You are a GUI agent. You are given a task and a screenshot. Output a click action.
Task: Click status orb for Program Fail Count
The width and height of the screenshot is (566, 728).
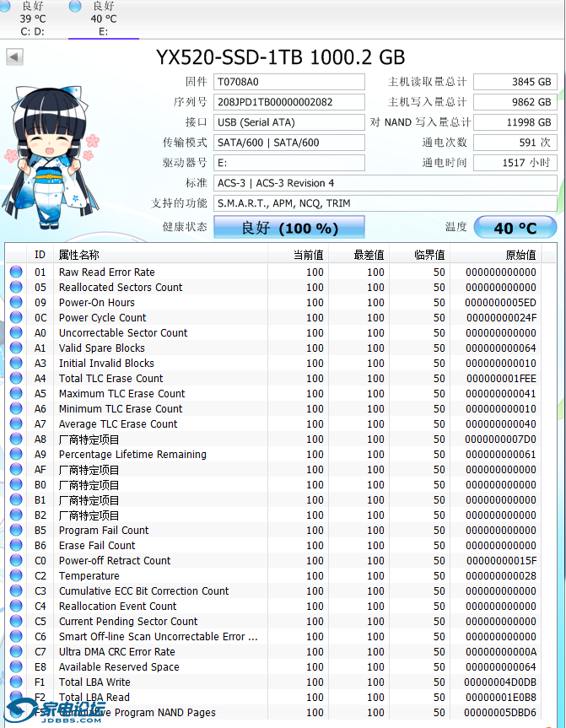pyautogui.click(x=16, y=530)
